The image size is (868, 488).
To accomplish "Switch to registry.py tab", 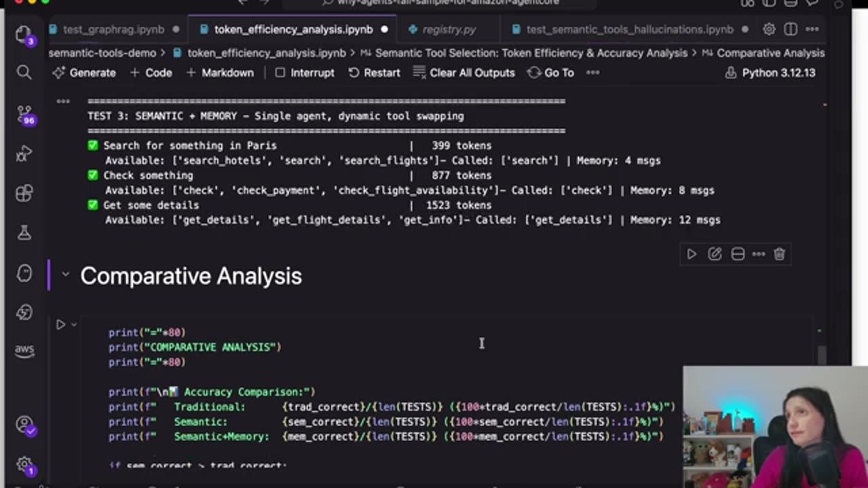I will (x=449, y=29).
